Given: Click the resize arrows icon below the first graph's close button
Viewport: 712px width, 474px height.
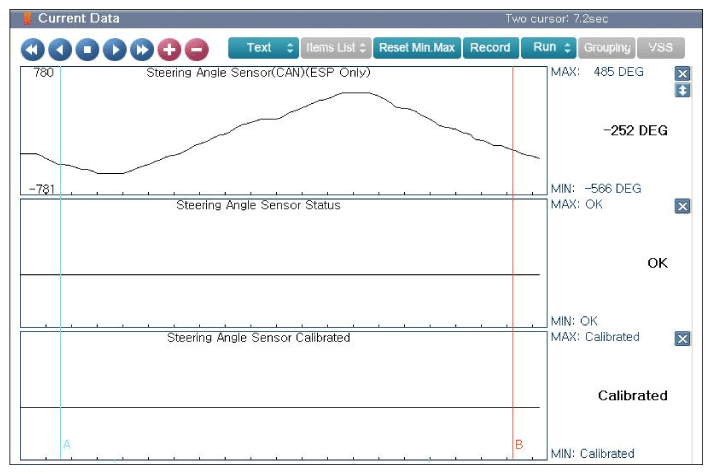Looking at the screenshot, I should 682,90.
